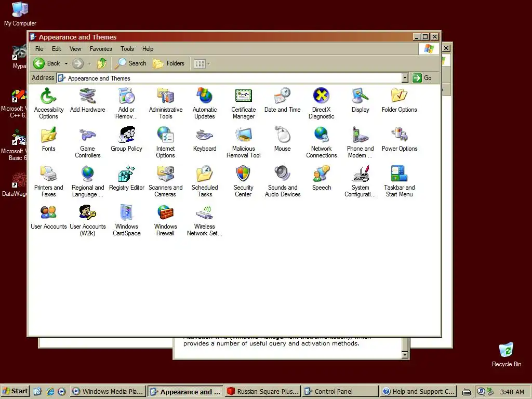Screen dimensions: 532x399
Task: Select the Sounds and Audio Devices icon
Action: pos(282,181)
